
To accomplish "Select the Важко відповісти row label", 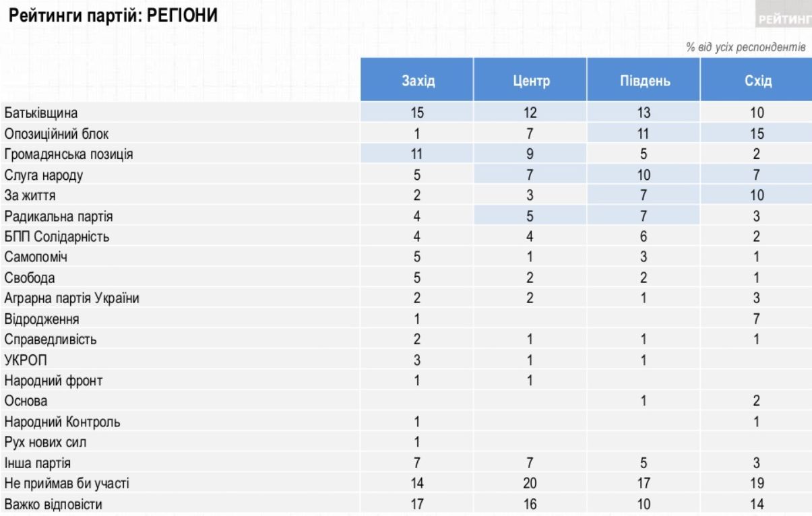I will [x=55, y=505].
